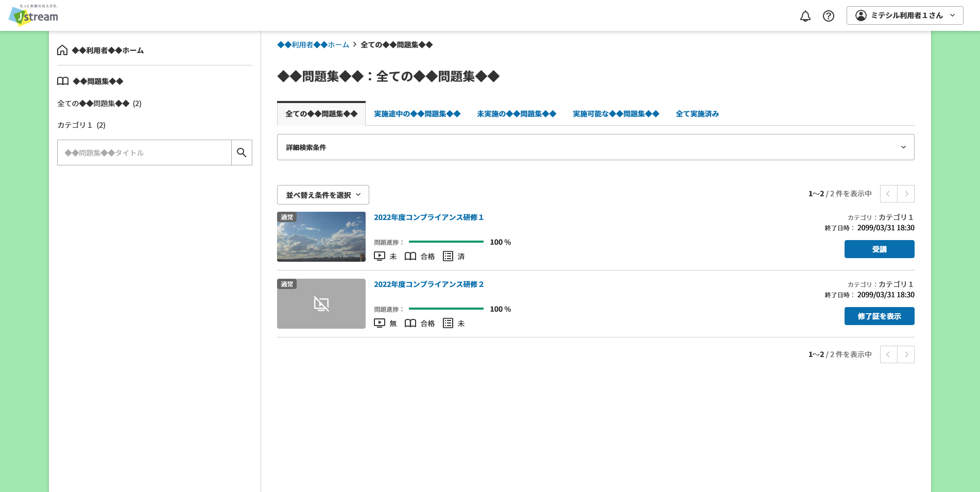Click book test icon for 研修１
The width and height of the screenshot is (980, 492).
tap(410, 256)
